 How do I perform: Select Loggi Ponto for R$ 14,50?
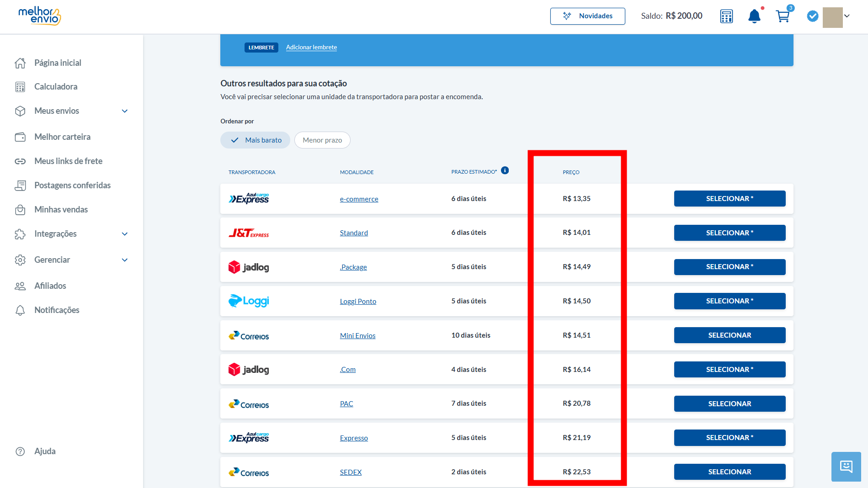730,301
